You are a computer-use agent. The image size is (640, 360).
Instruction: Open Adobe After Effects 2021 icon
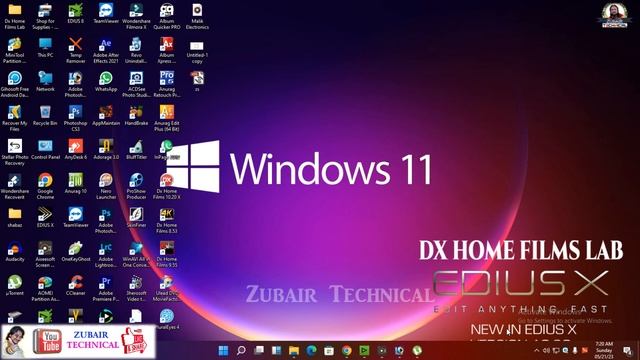[x=106, y=51]
